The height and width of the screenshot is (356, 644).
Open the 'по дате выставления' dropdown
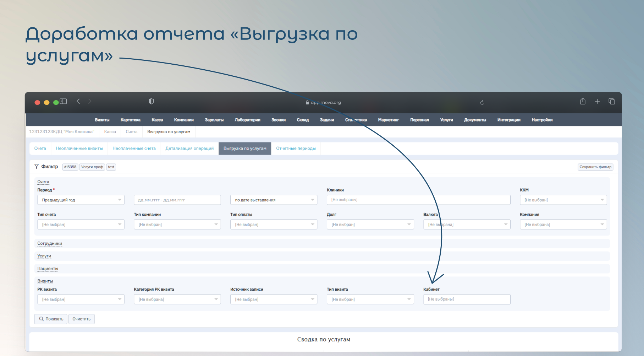click(274, 200)
